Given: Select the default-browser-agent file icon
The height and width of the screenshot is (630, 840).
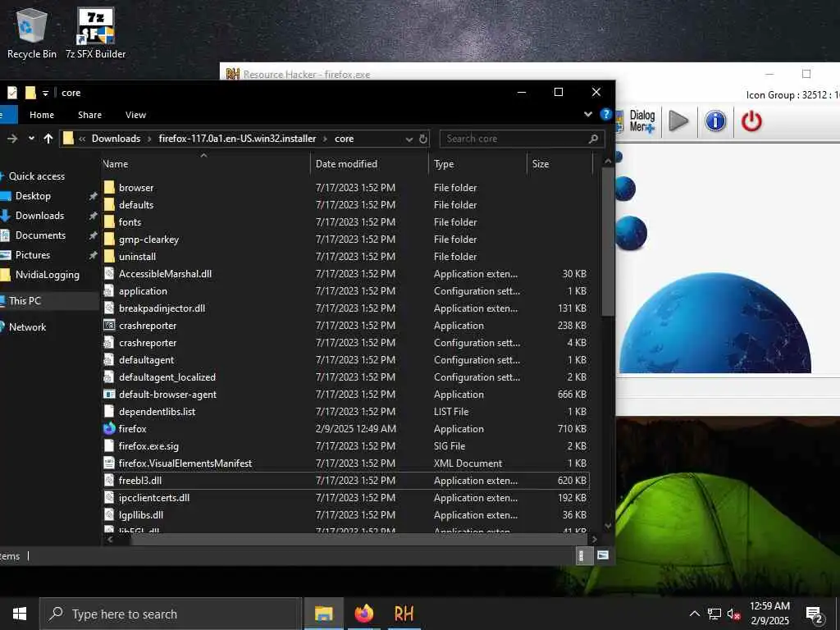Looking at the screenshot, I should tap(109, 395).
